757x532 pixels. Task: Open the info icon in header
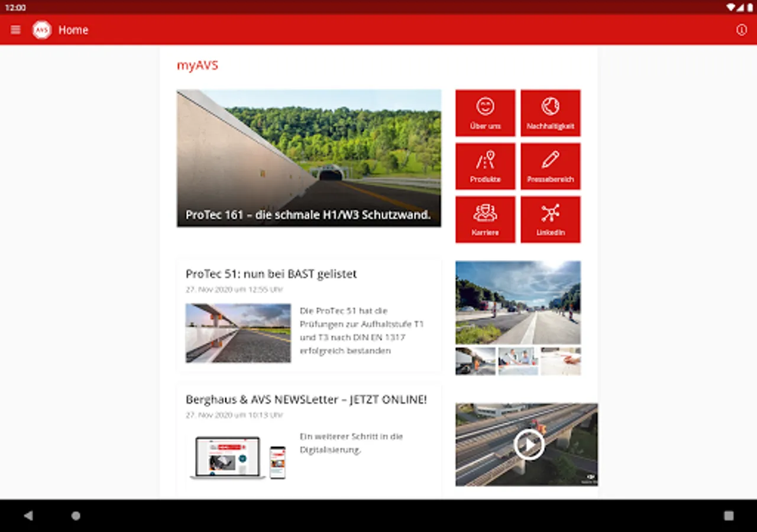[x=742, y=30]
